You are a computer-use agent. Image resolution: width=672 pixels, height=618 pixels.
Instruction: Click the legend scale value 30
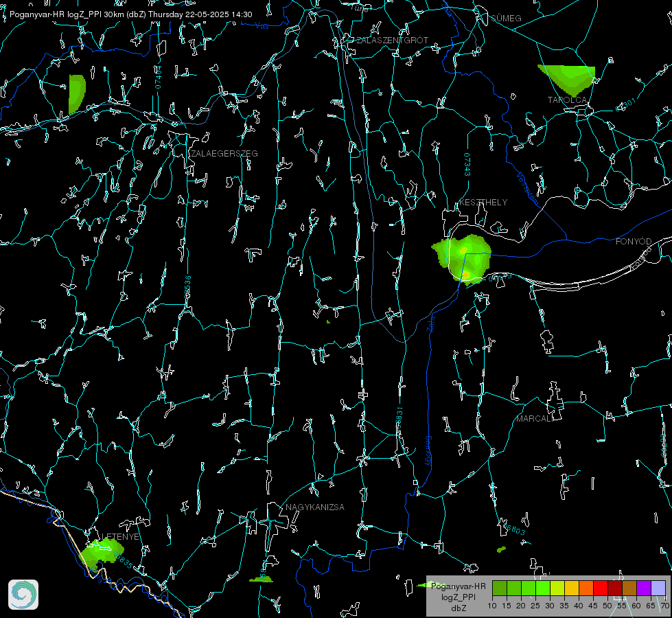549,606
